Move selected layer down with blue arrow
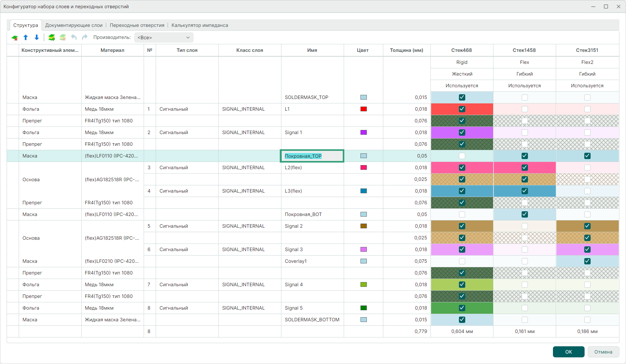This screenshot has width=626, height=364. coord(37,38)
